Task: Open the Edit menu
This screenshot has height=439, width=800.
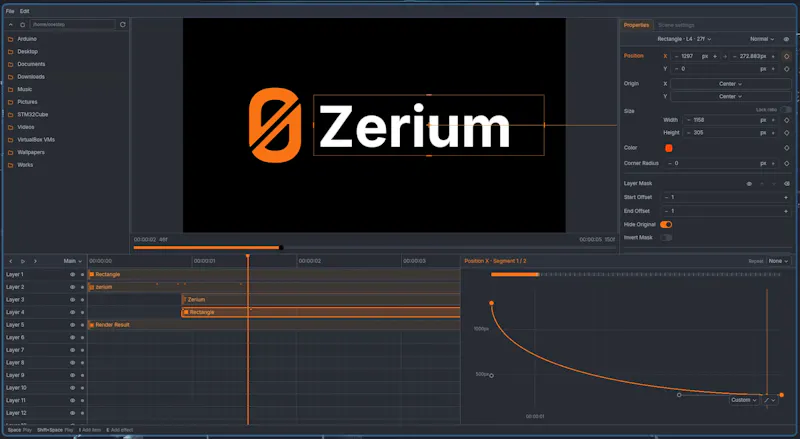Action: pyautogui.click(x=24, y=11)
